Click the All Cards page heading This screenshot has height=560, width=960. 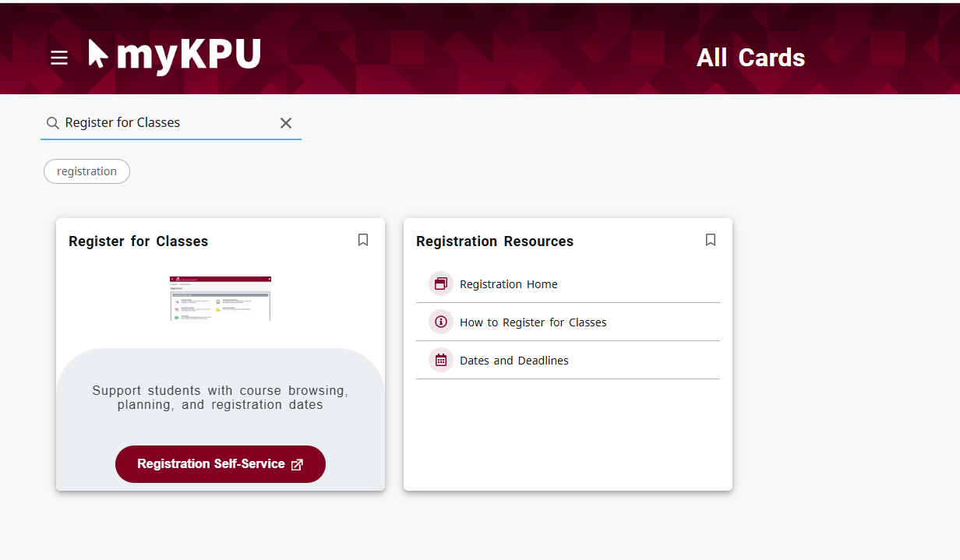(x=750, y=58)
